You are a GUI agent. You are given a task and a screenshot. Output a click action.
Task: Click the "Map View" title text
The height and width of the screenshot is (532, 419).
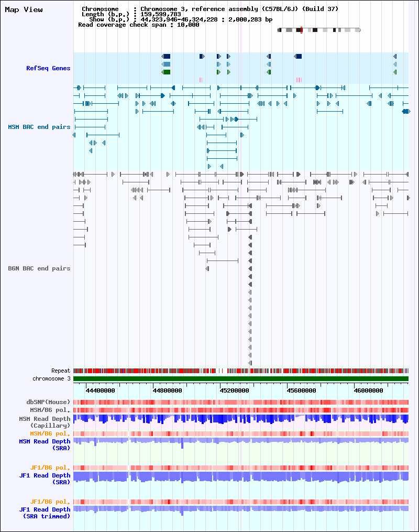pos(24,10)
